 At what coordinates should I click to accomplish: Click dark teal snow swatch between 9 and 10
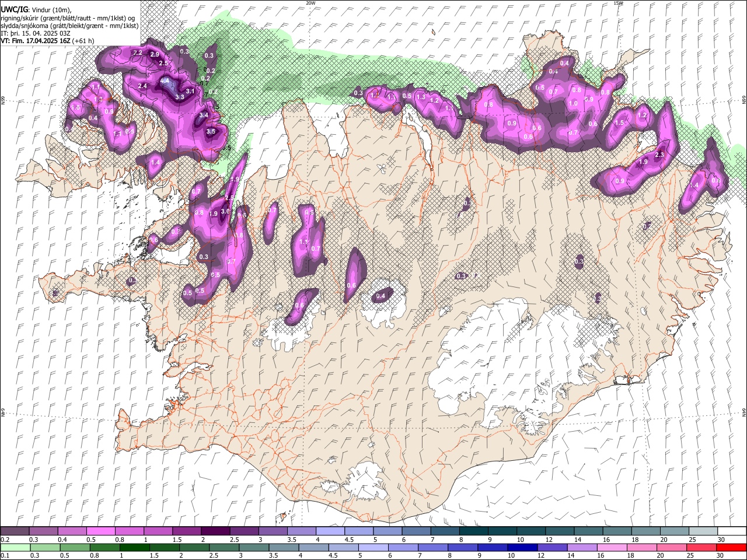(x=502, y=531)
